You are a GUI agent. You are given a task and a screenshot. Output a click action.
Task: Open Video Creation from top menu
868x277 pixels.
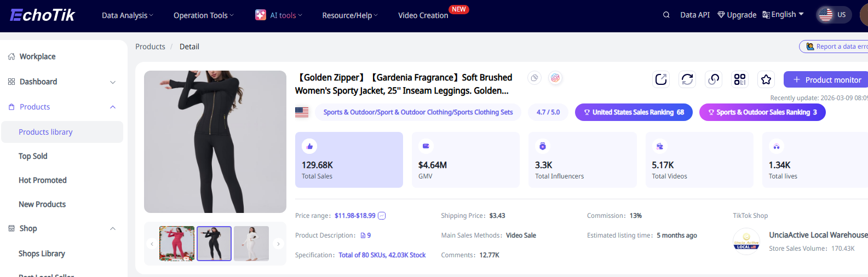coord(423,15)
